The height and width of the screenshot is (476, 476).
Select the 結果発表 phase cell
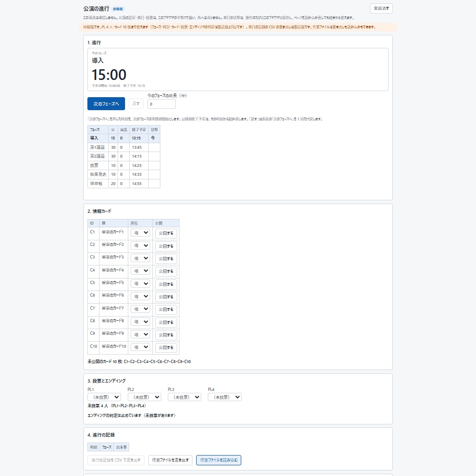coord(98,174)
